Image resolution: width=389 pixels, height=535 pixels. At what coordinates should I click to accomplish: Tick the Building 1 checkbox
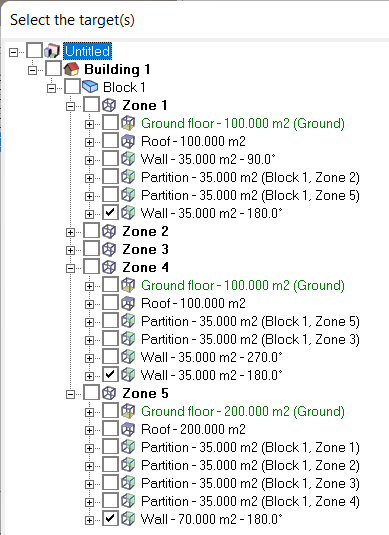[53, 69]
